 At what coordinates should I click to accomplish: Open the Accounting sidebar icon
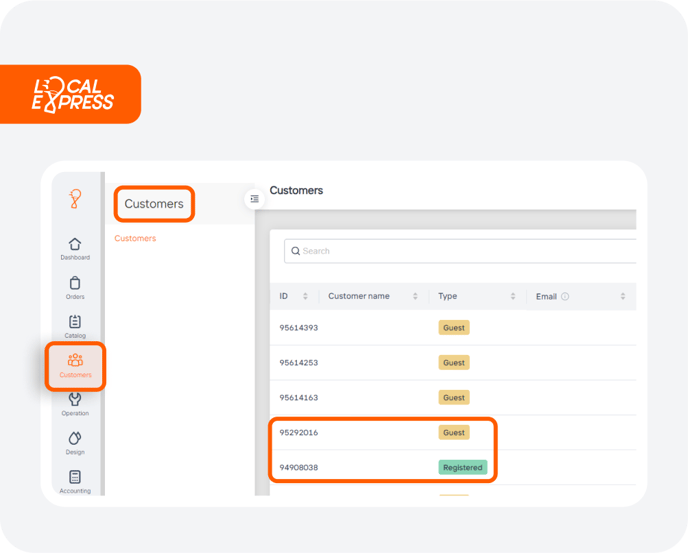pyautogui.click(x=75, y=481)
